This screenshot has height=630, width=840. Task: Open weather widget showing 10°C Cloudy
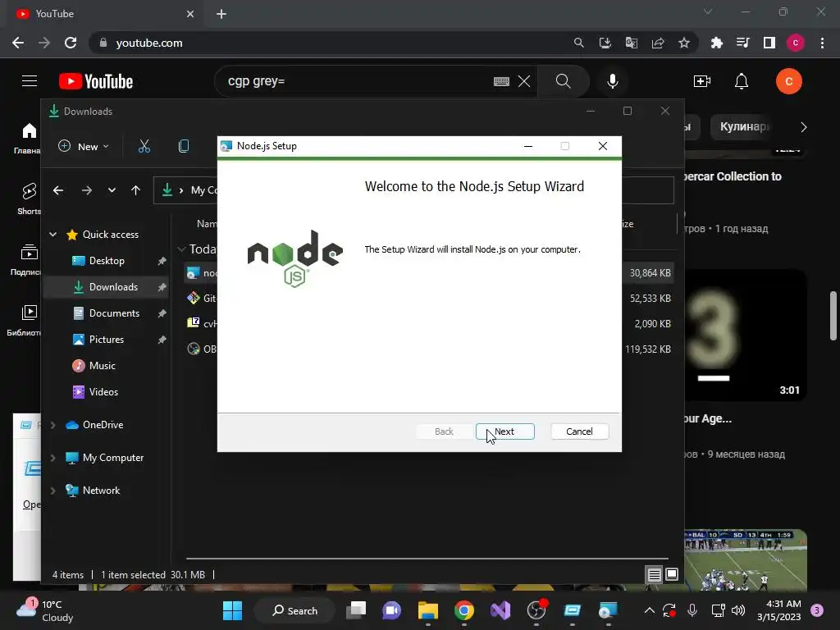[46, 610]
